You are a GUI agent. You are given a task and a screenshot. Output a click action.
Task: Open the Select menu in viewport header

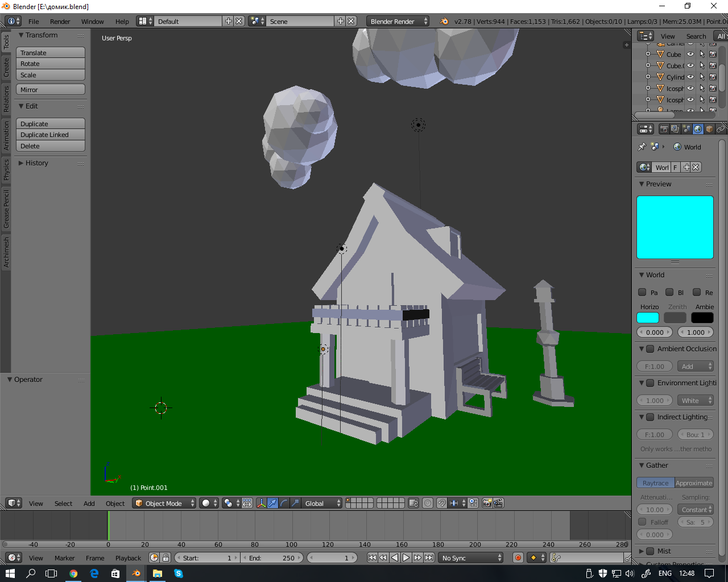pyautogui.click(x=63, y=503)
